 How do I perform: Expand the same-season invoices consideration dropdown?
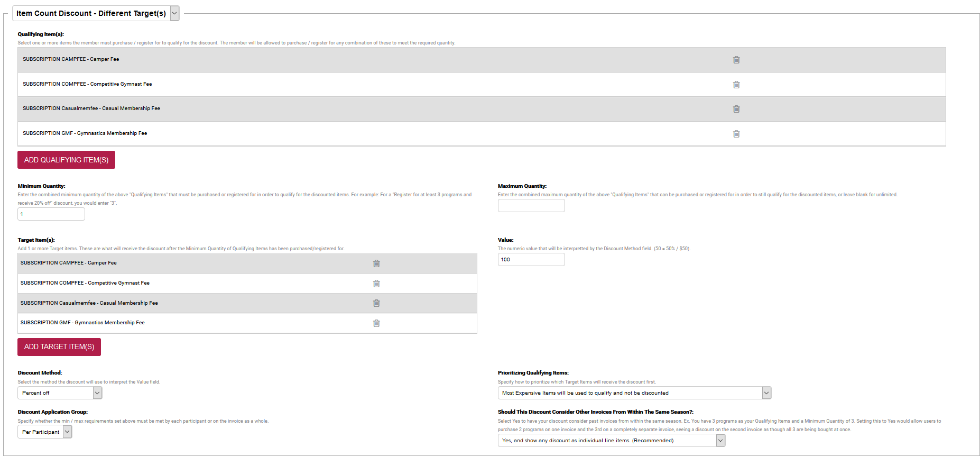click(x=611, y=441)
